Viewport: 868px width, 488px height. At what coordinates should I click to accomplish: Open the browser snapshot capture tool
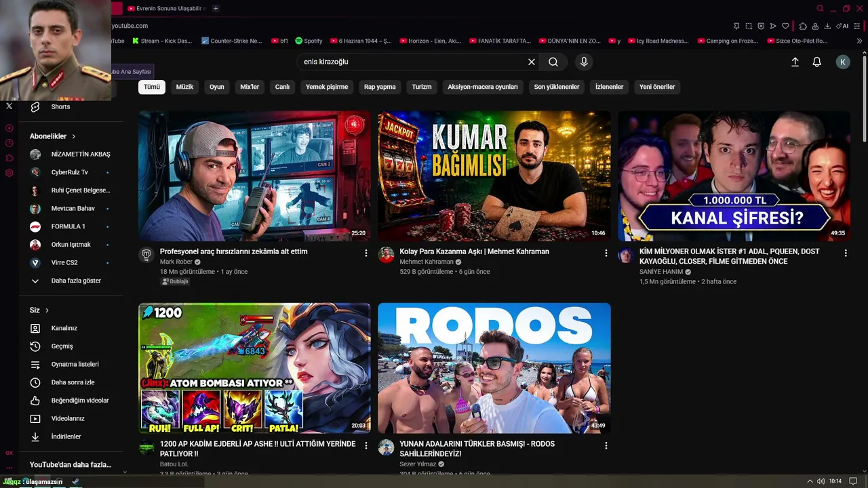click(749, 26)
